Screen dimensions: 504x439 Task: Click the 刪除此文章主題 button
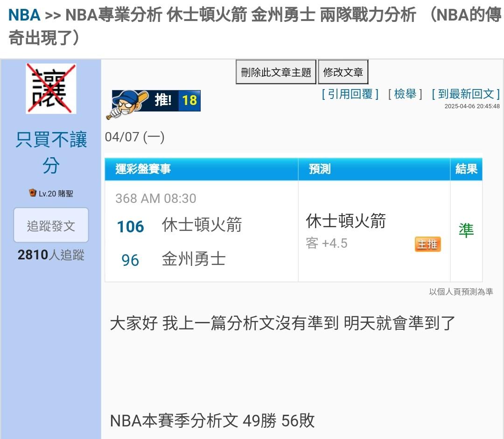276,72
